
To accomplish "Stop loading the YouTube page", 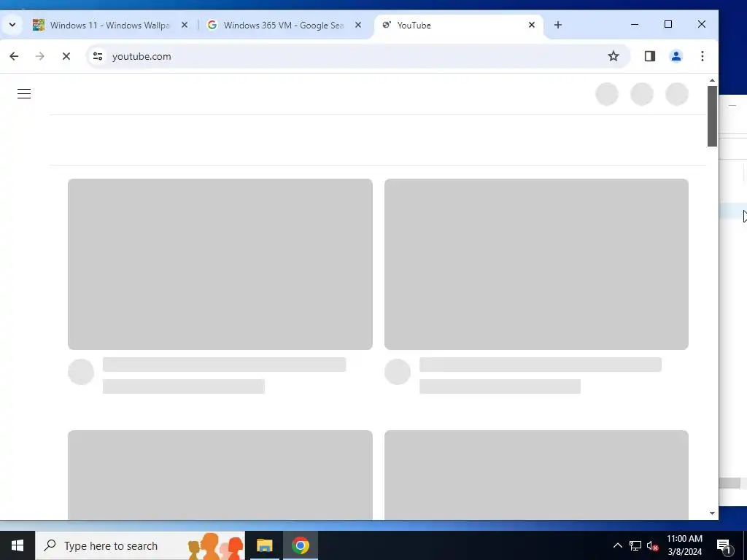I will pyautogui.click(x=66, y=56).
